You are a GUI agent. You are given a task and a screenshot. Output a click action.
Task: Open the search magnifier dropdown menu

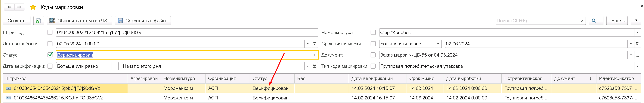(x=596, y=21)
